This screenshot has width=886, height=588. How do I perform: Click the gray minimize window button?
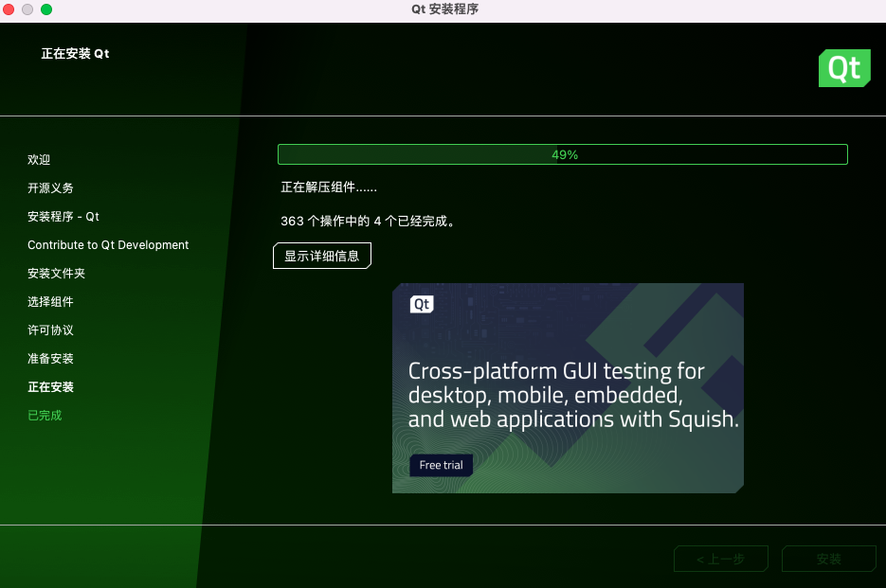click(x=27, y=9)
